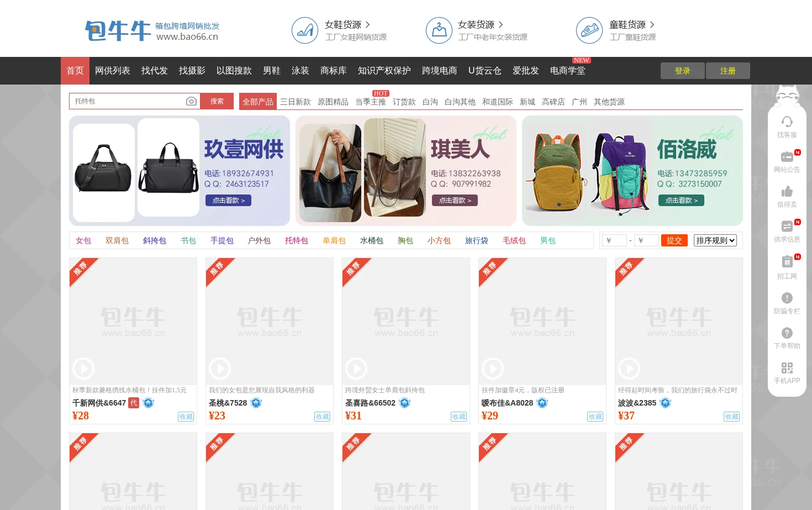Click verified badge beside 千新网供&6647

[148, 403]
